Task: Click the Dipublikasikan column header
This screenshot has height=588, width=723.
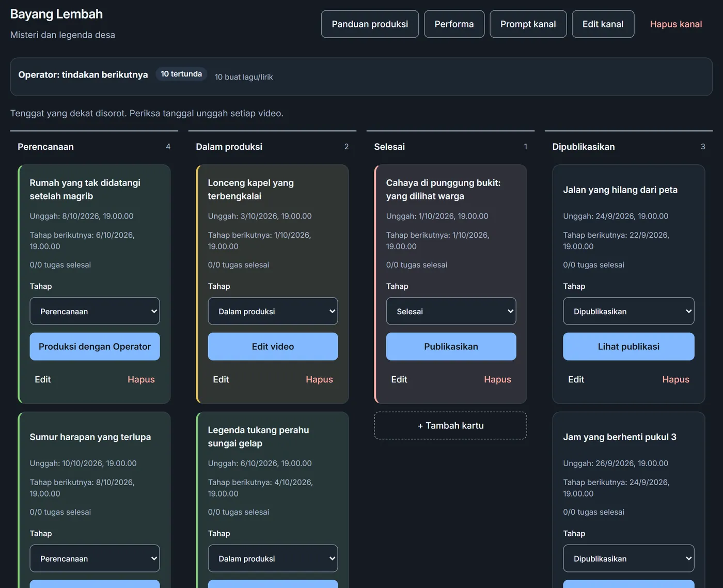Action: tap(584, 147)
